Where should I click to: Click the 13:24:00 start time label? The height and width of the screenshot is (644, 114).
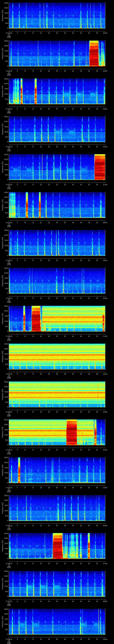click(x=9, y=109)
